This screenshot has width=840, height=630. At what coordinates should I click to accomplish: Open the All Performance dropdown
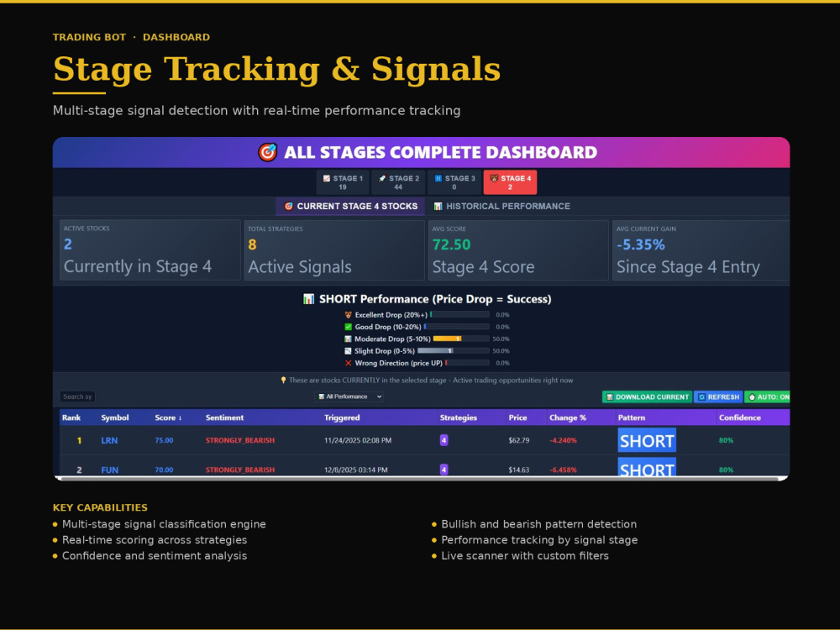[349, 397]
